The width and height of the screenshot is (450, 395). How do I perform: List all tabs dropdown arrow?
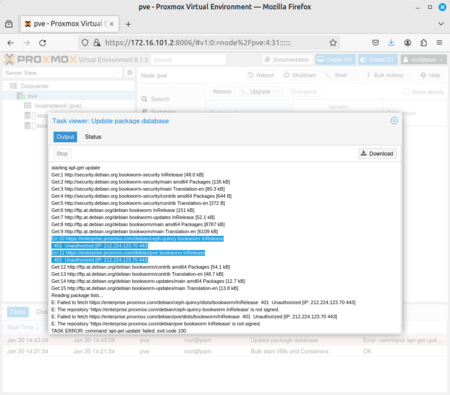coord(441,24)
